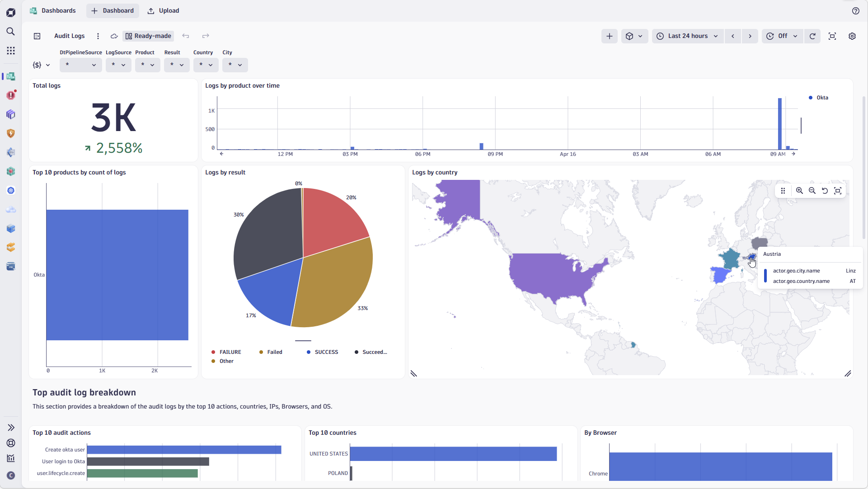868x489 pixels.
Task: Refresh the Audit Logs dashboard
Action: coord(812,36)
